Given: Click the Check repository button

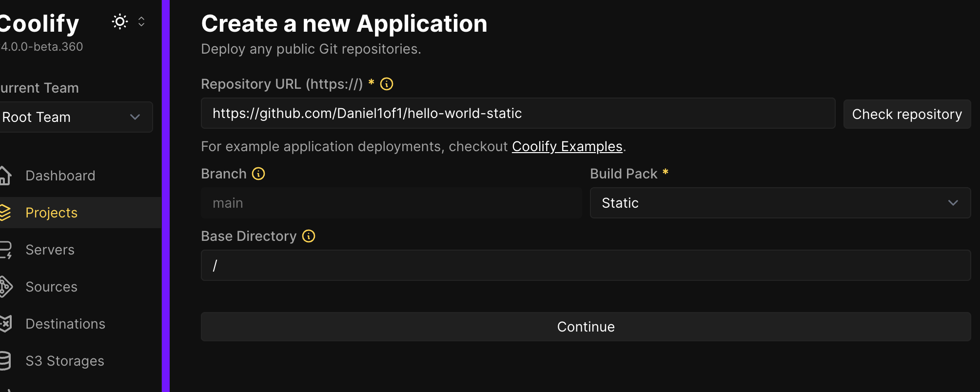Looking at the screenshot, I should click(907, 114).
